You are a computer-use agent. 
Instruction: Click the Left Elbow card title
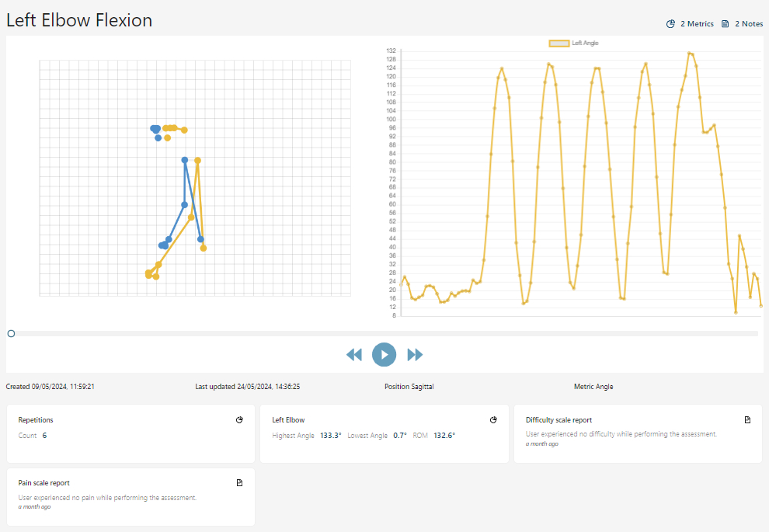[x=288, y=419]
